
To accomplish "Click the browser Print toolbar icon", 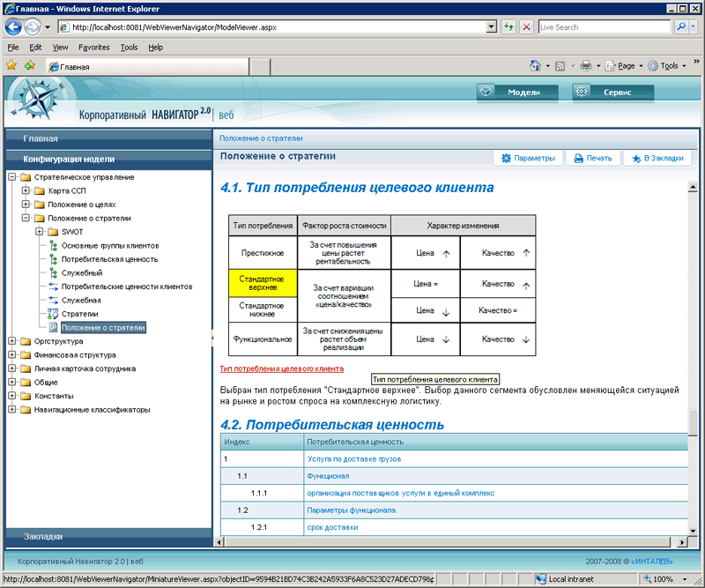I will point(586,66).
